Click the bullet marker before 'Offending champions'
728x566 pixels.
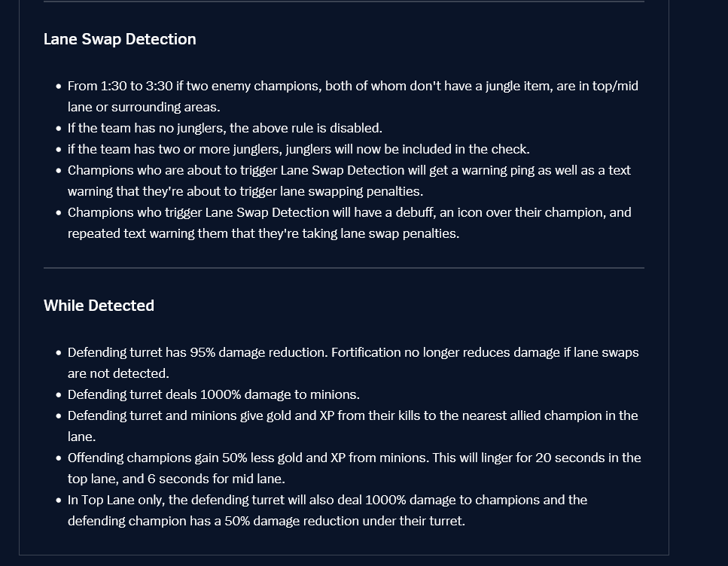pos(59,458)
